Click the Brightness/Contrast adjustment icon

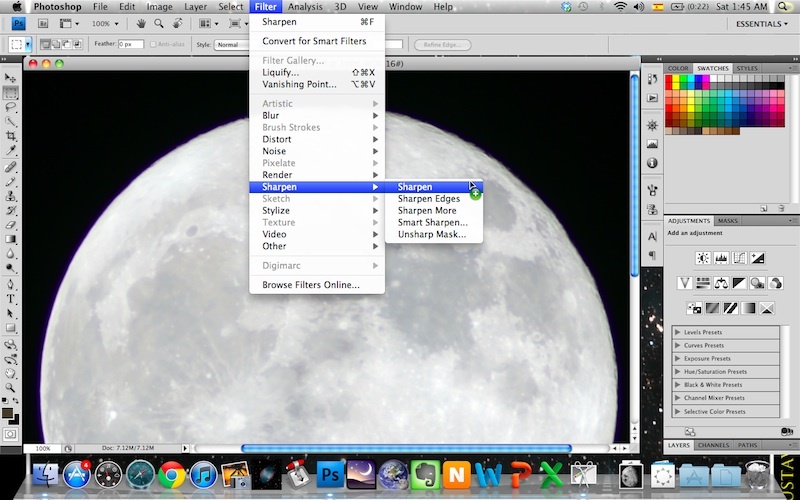click(x=702, y=258)
